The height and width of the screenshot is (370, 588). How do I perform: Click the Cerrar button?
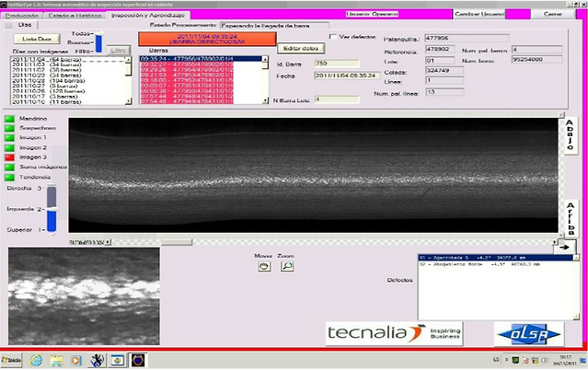tap(553, 14)
